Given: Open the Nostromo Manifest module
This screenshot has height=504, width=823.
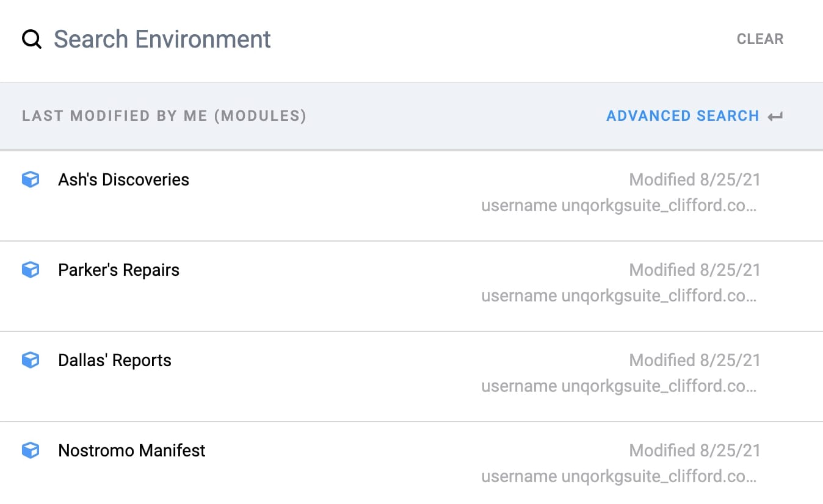Looking at the screenshot, I should click(132, 450).
